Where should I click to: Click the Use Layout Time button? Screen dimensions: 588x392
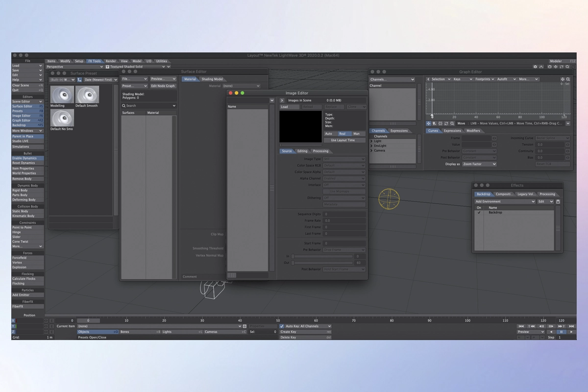click(343, 140)
